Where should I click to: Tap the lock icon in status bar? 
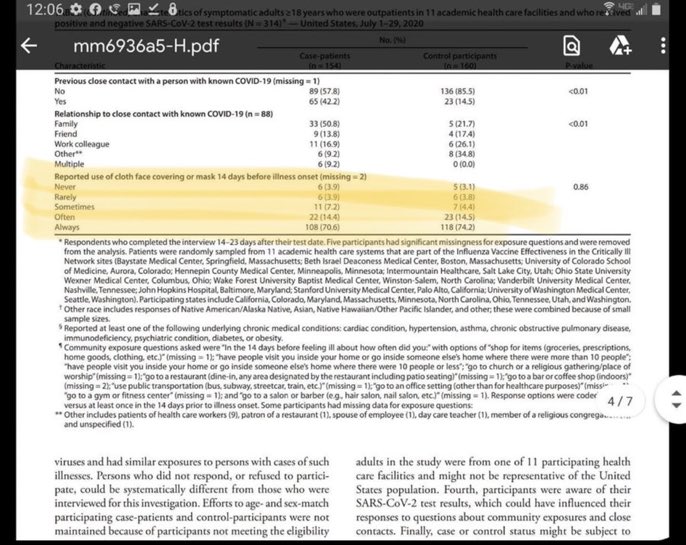click(x=172, y=9)
